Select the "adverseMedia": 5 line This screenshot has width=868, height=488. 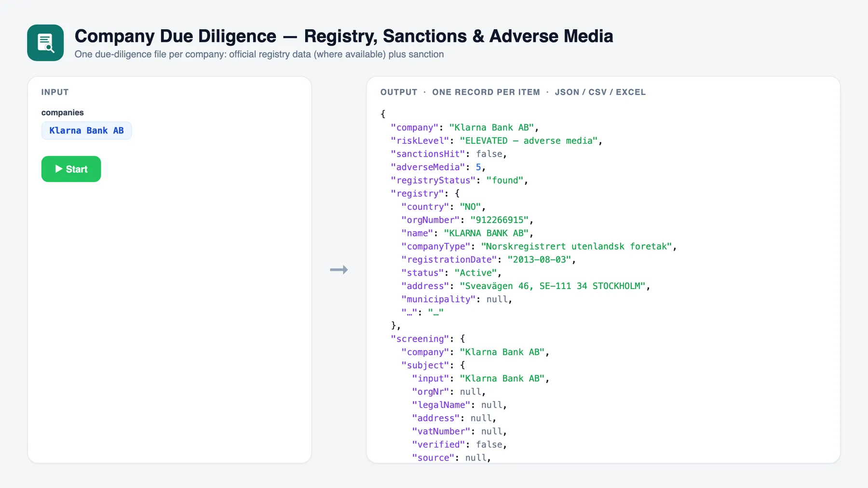(438, 167)
